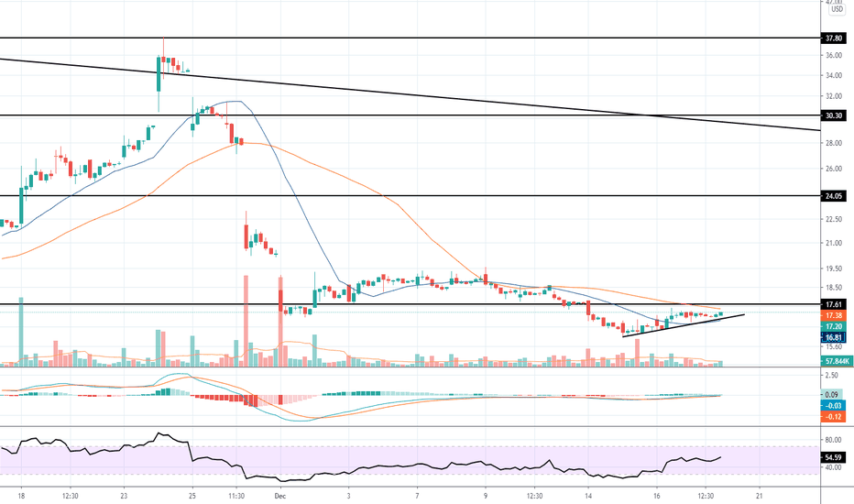Click the 9 date label on time axis
The height and width of the screenshot is (504, 854).
pyautogui.click(x=486, y=496)
